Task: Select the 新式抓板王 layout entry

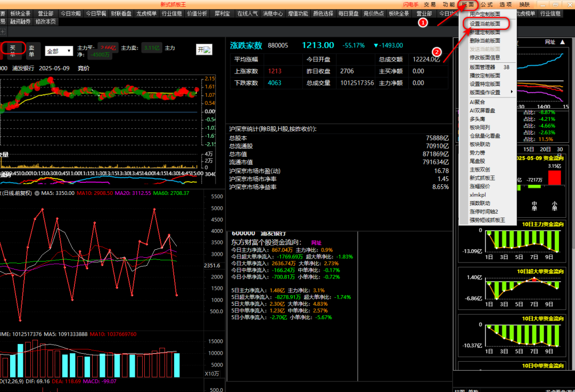Action: click(482, 178)
